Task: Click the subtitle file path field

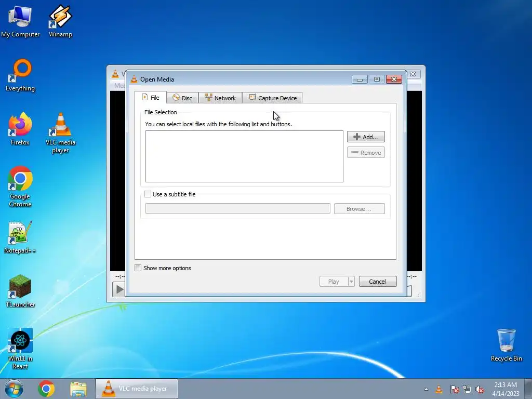Action: click(238, 208)
